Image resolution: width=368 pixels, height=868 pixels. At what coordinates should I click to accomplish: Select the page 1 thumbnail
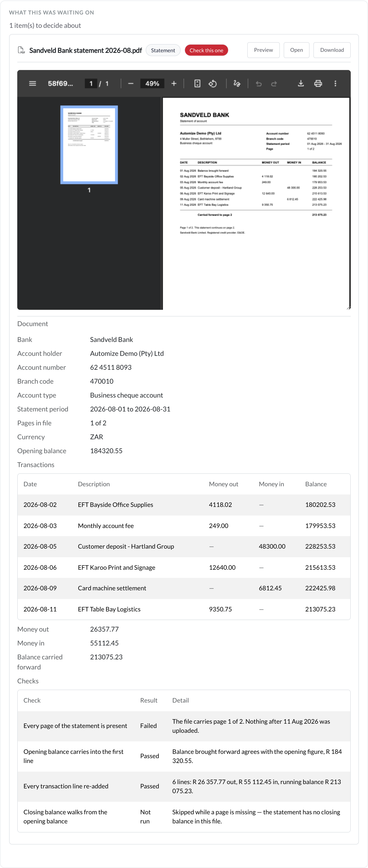pos(89,145)
